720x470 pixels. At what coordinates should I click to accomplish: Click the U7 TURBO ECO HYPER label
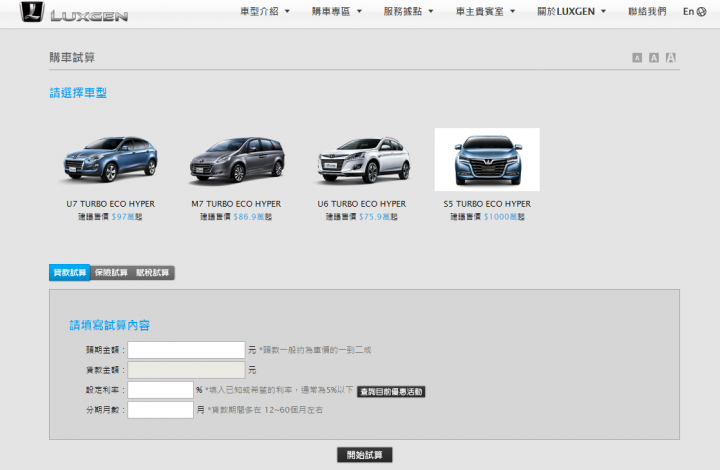110,204
